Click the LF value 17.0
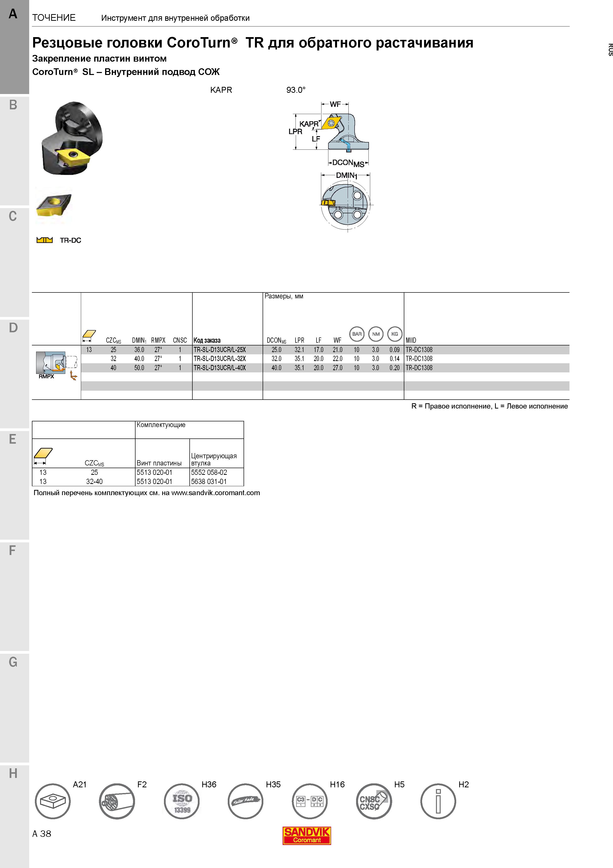Viewport: 613px width, 868px height. point(318,350)
